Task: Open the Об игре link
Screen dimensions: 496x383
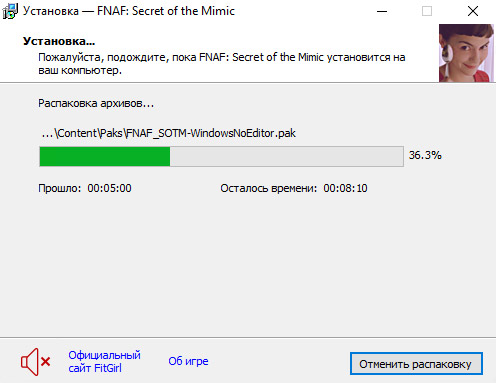Action: tap(188, 361)
